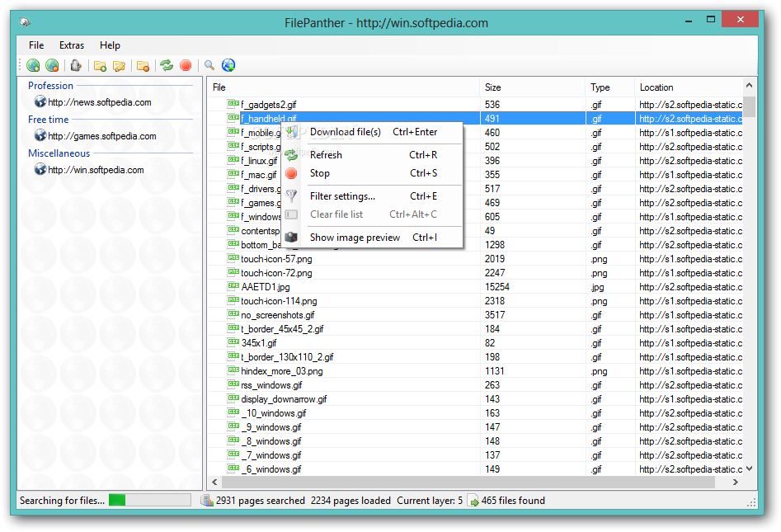Screen dimensions: 781x532
Task: Click the 465 files found status text
Action: pos(513,501)
